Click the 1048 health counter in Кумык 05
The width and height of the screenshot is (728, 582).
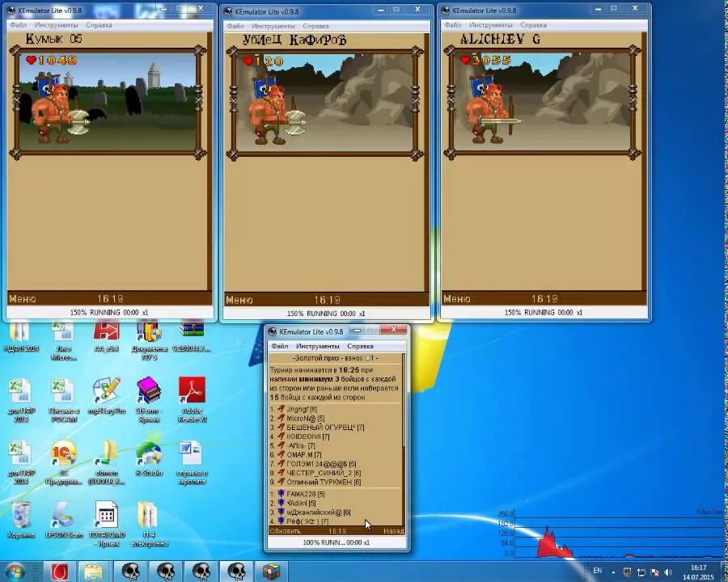click(x=52, y=60)
